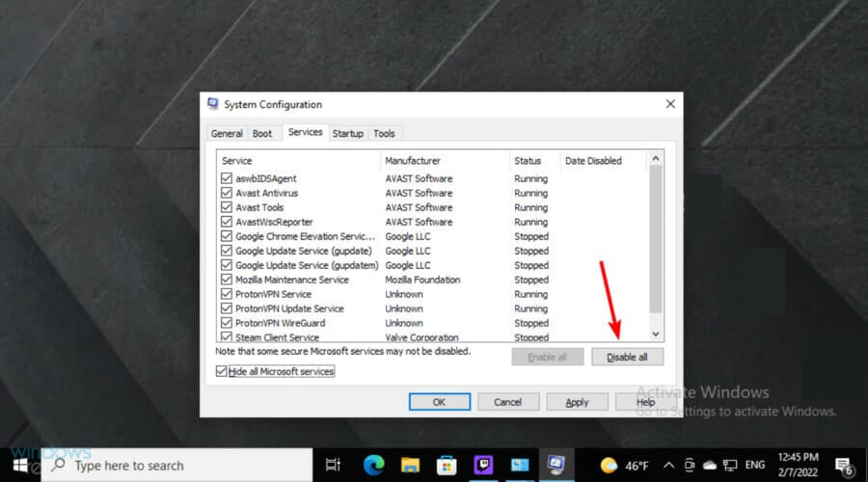Uncheck ProtonVPN WireGuard checkbox
The height and width of the screenshot is (482, 868).
226,323
